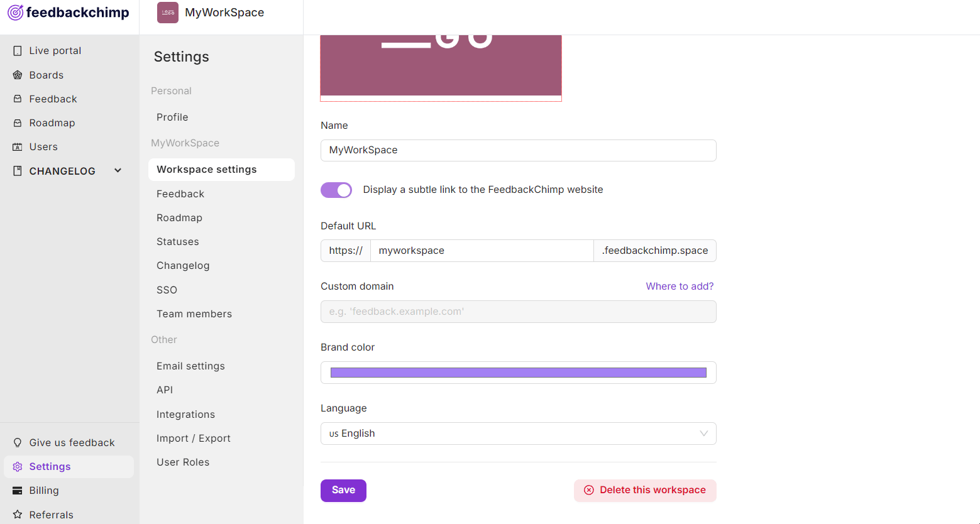Click the Referrals star icon
This screenshot has width=980, height=524.
[18, 515]
